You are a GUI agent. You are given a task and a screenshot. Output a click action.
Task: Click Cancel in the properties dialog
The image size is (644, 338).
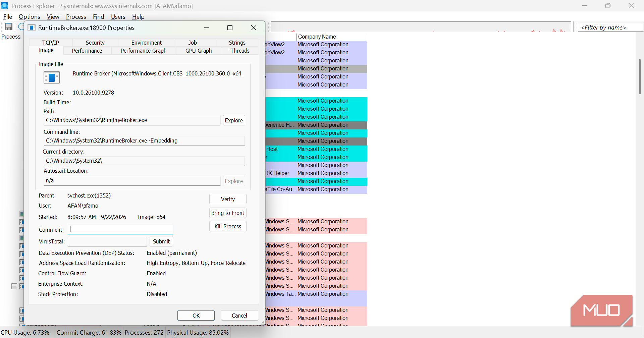coord(239,316)
